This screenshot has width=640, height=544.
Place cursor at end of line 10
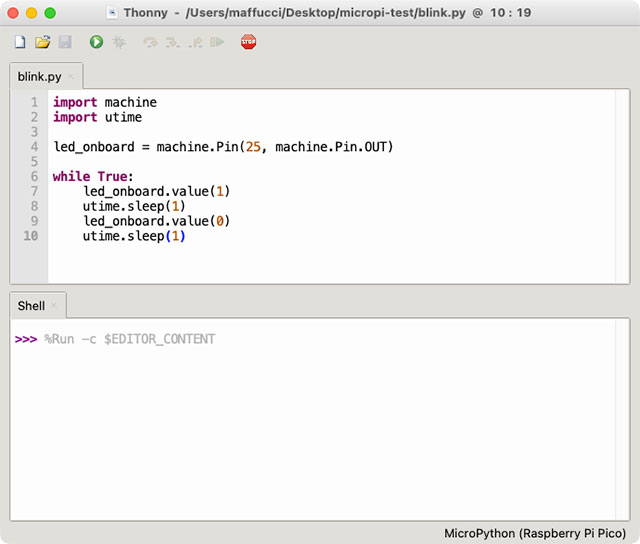(x=187, y=236)
